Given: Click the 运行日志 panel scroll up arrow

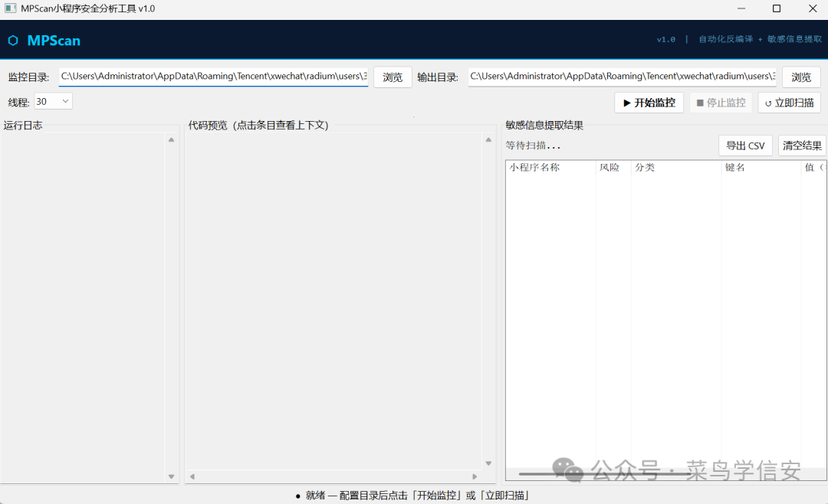Looking at the screenshot, I should click(x=171, y=140).
